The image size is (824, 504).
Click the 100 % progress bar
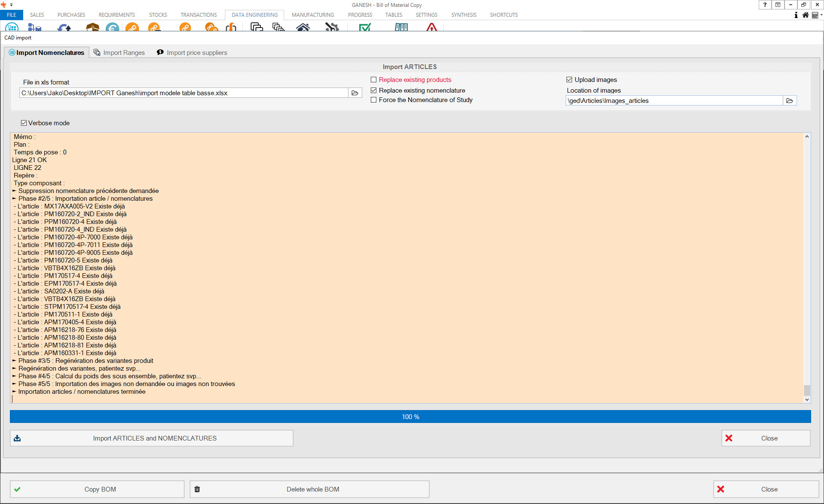410,416
